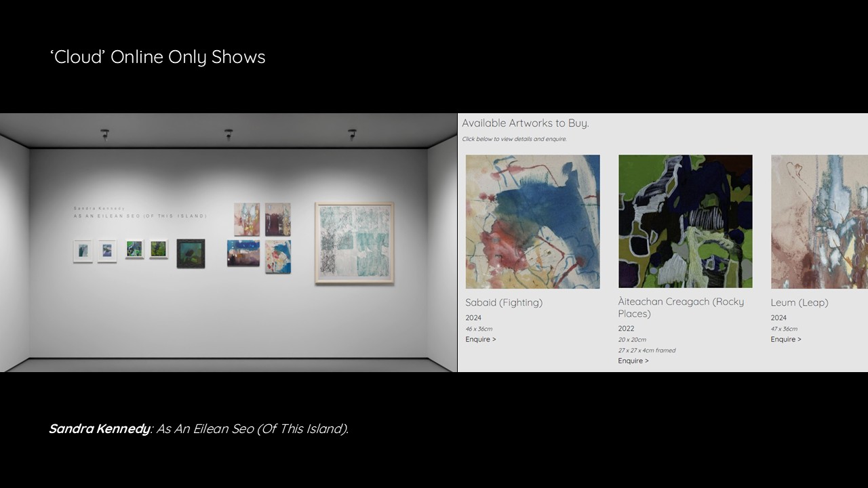Select the Sabaid (Fighting) title
Screen dimensions: 868x488
504,302
